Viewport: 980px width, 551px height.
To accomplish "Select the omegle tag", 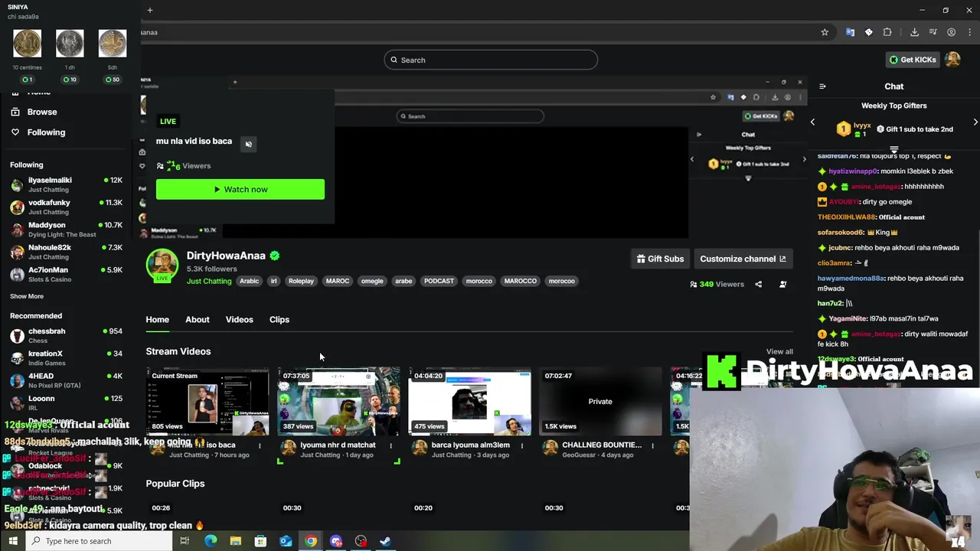I will pyautogui.click(x=372, y=281).
